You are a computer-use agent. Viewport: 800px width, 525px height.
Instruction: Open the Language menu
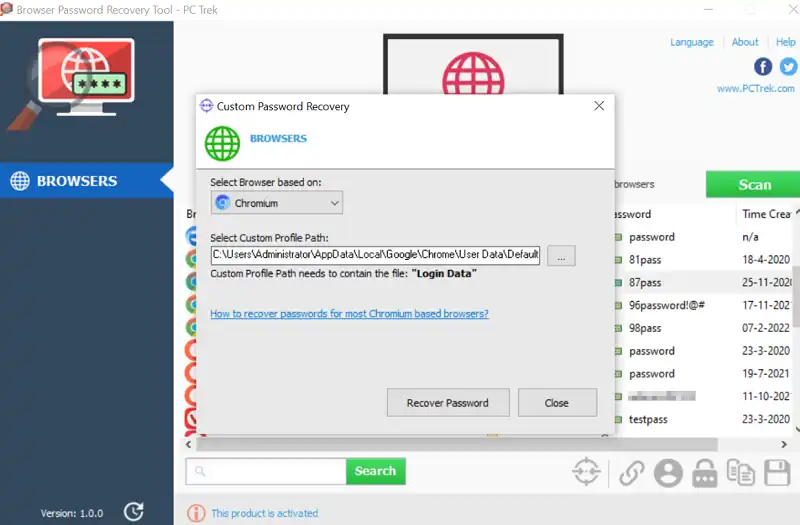691,42
